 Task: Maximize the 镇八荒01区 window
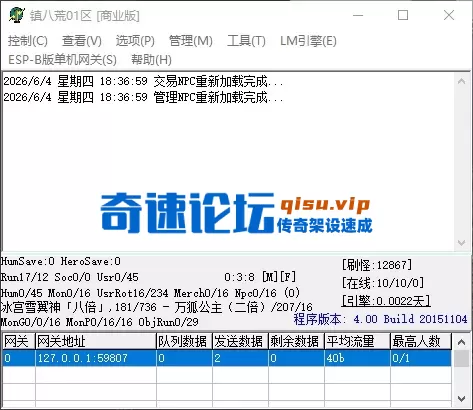(x=403, y=15)
